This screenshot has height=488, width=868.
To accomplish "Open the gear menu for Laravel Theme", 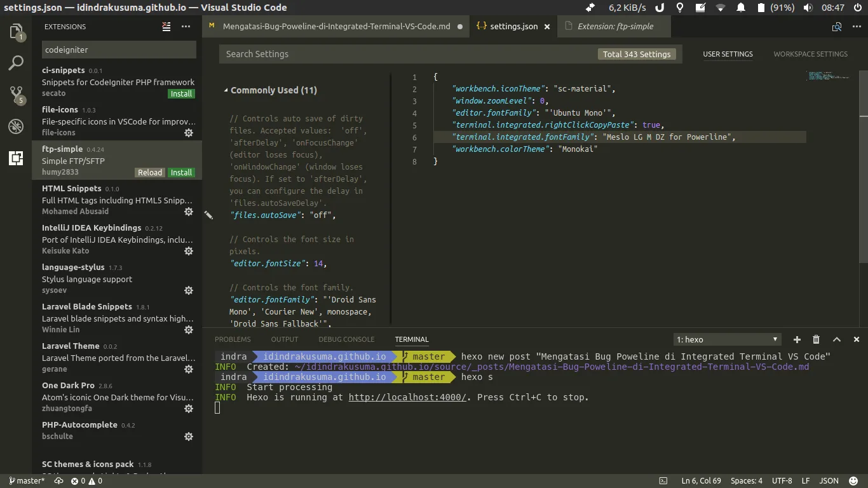I will click(x=189, y=369).
